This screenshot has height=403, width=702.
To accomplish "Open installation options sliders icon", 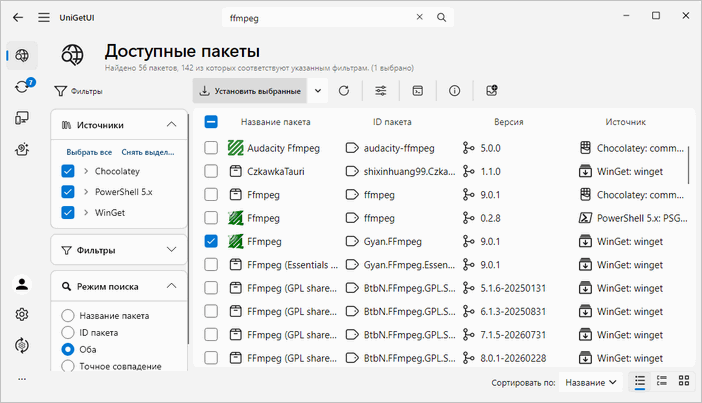I will coord(381,91).
